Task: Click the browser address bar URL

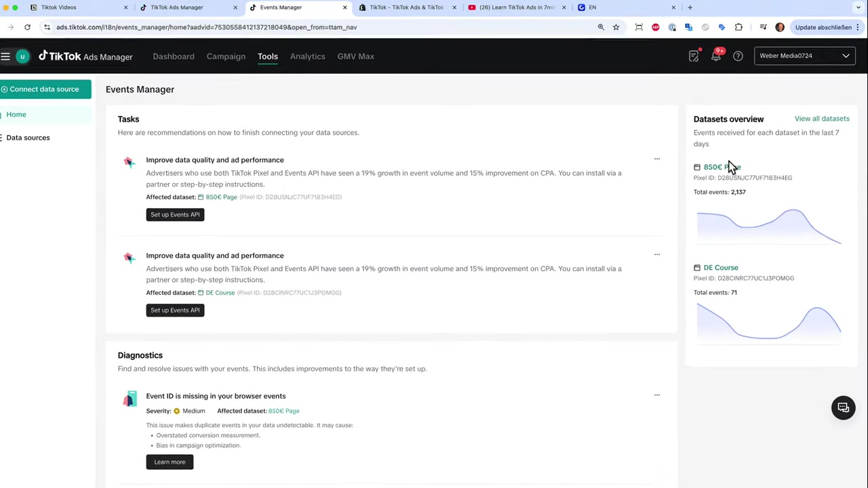Action: coord(206,27)
